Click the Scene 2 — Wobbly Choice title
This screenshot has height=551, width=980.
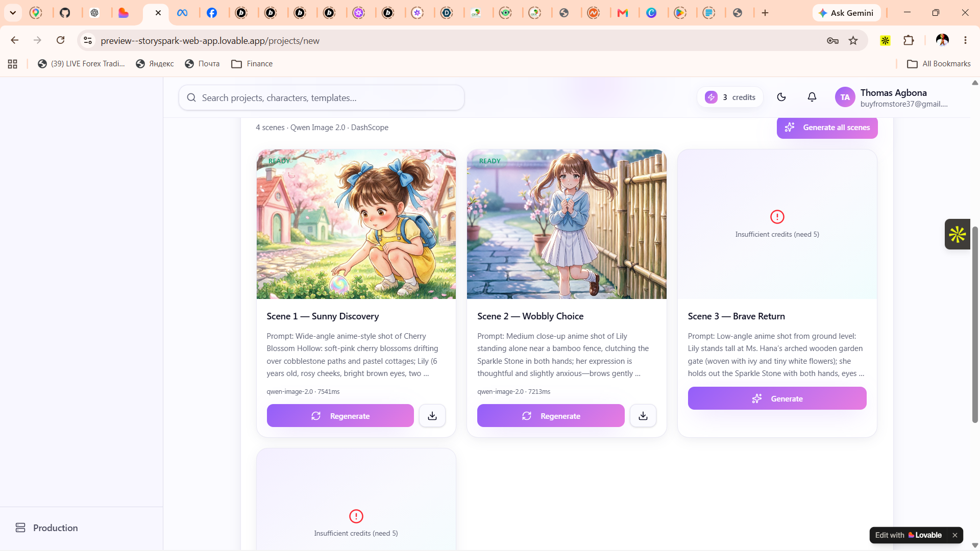[530, 316]
